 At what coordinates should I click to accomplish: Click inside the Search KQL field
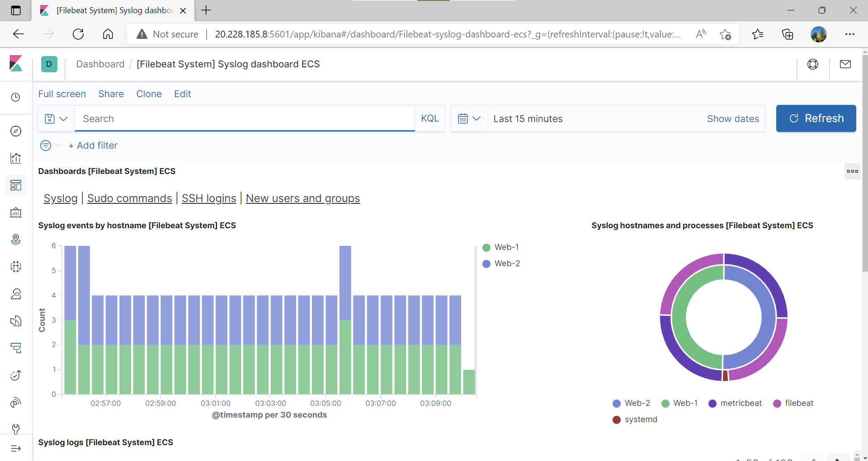click(x=244, y=118)
